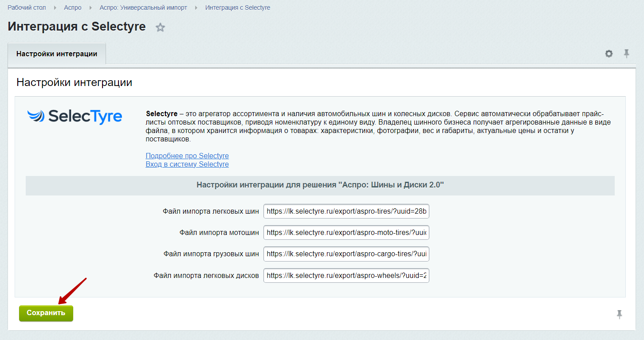Focus the Файл импорта легковых шин field
This screenshot has height=340, width=644.
coord(346,211)
